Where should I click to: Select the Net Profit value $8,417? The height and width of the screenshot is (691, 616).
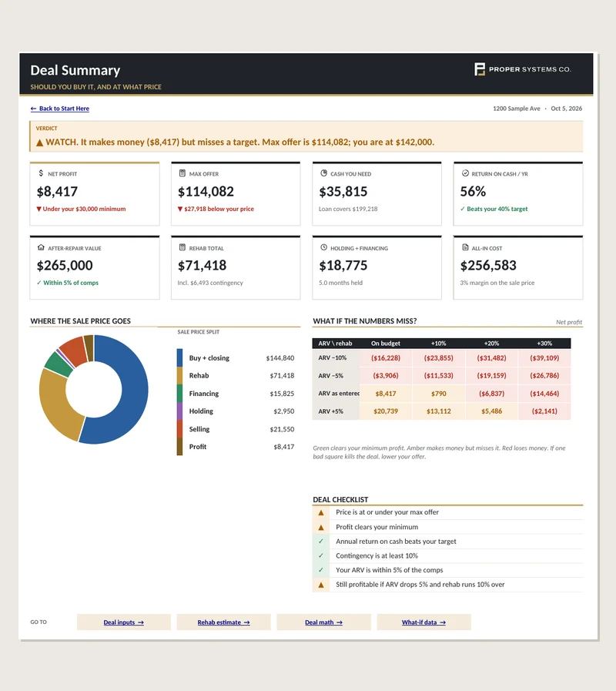click(57, 192)
